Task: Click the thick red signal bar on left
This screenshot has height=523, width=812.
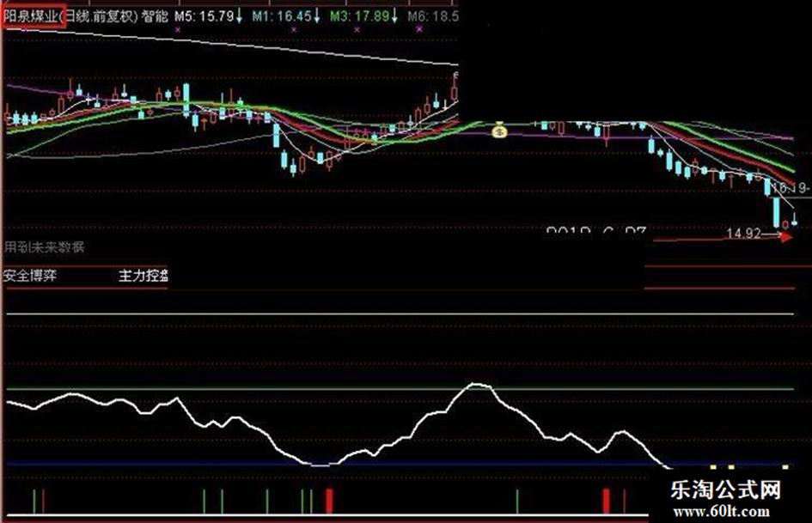Action: point(329,501)
